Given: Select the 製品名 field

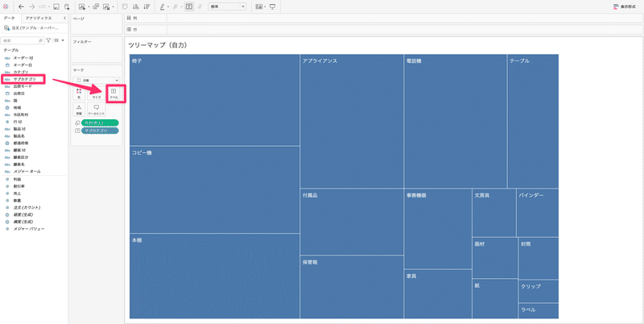Looking at the screenshot, I should point(19,135).
